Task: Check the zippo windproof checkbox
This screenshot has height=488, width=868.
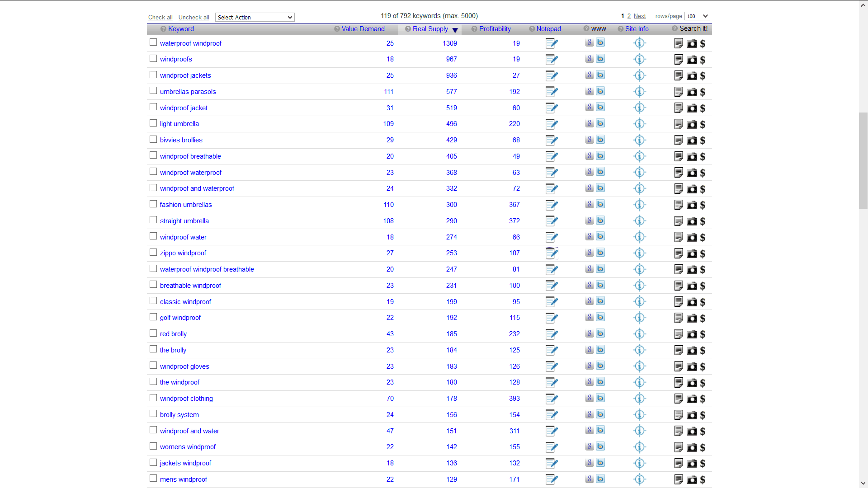Action: click(x=153, y=252)
